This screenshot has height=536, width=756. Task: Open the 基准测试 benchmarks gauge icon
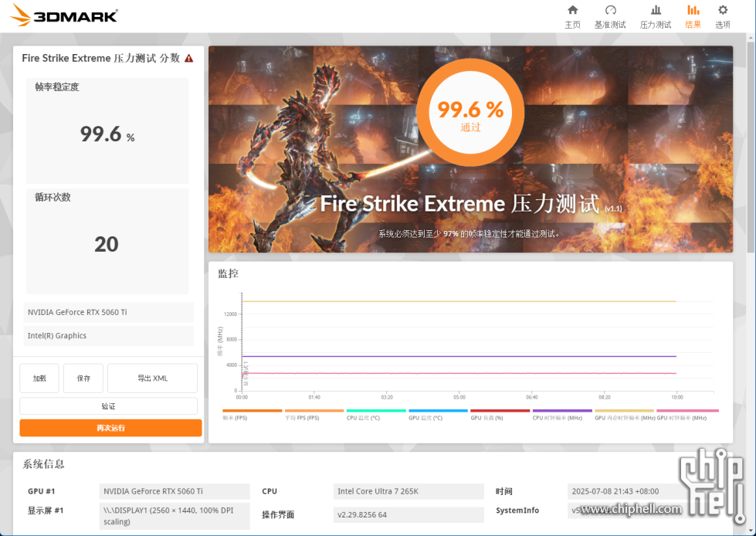click(x=610, y=10)
